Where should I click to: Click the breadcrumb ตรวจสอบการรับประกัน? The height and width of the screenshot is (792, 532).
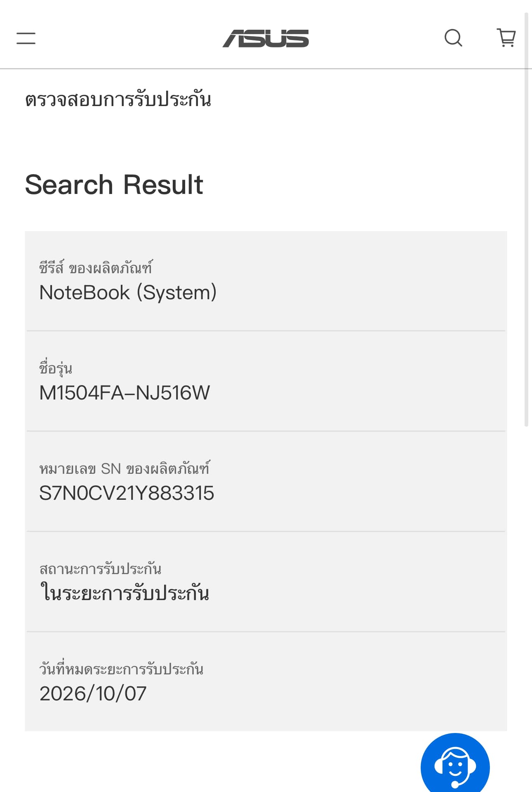[120, 99]
